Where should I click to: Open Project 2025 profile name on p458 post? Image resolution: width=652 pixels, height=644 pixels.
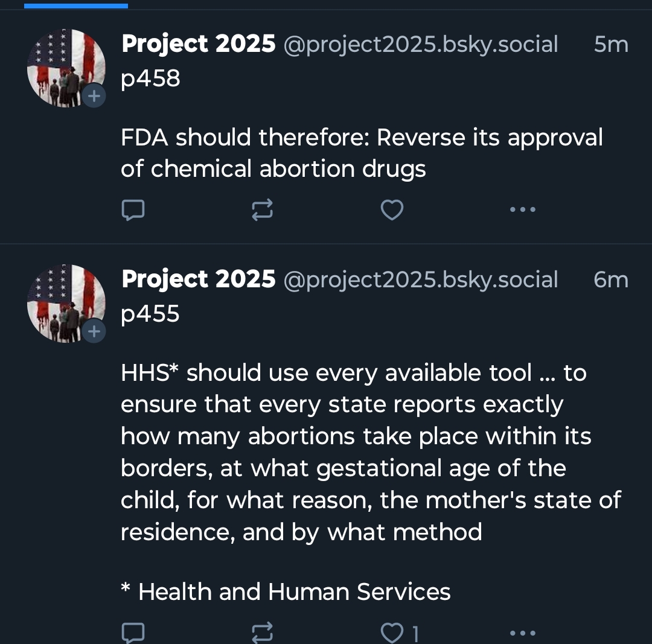[x=199, y=44]
